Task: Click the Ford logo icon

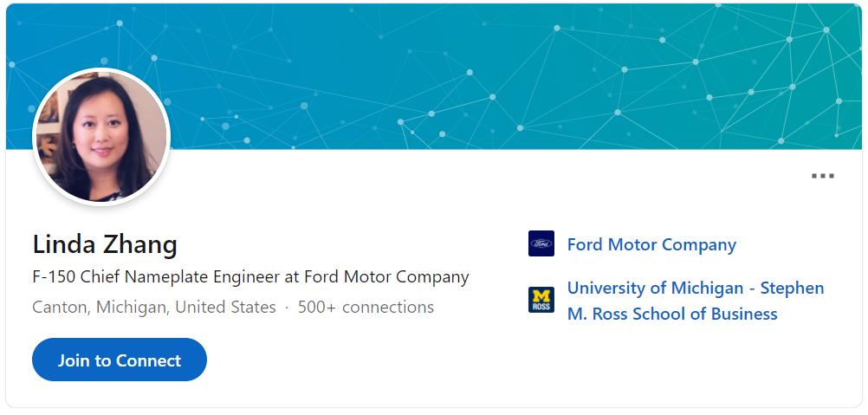Action: click(541, 243)
